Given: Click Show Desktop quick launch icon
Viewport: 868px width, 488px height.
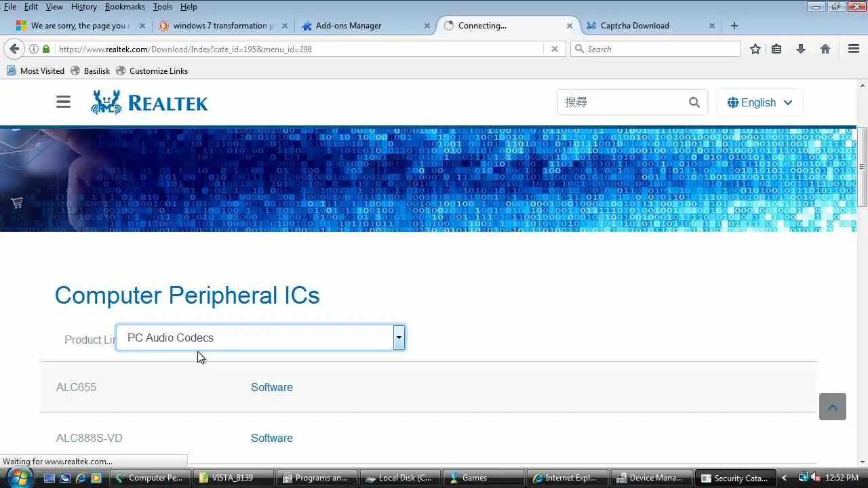Looking at the screenshot, I should pyautogui.click(x=49, y=478).
